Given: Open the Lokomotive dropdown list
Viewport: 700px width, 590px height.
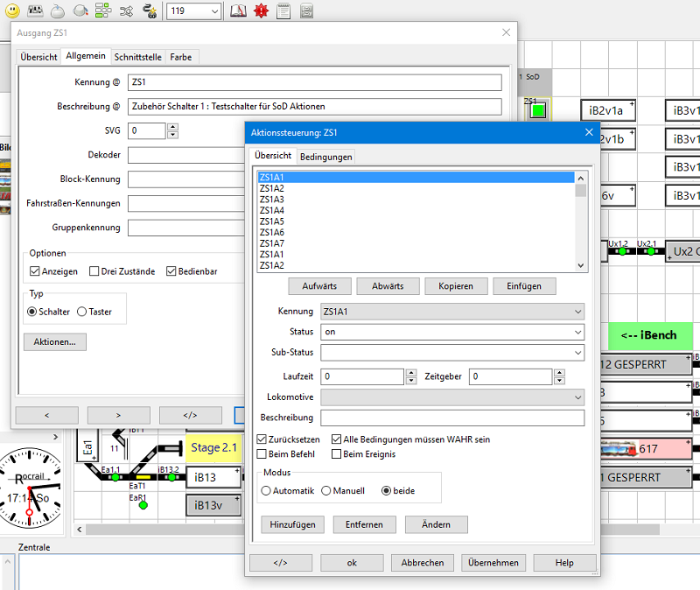Looking at the screenshot, I should [x=451, y=397].
